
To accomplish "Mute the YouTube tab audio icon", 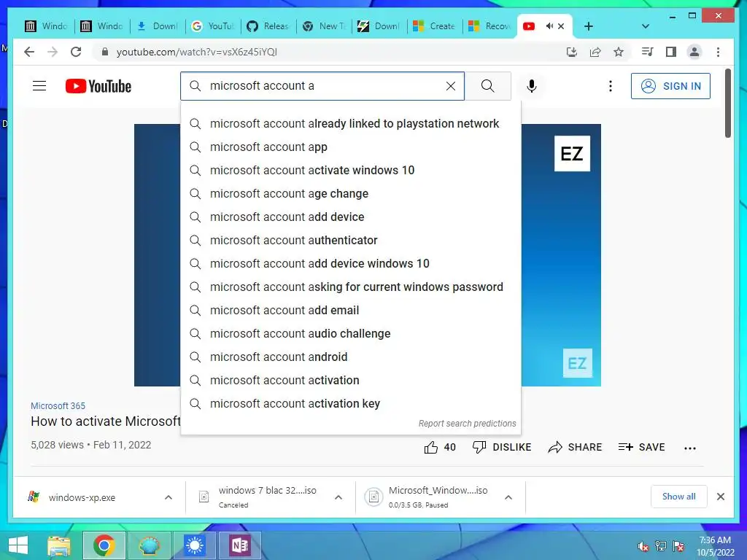I will click(549, 26).
